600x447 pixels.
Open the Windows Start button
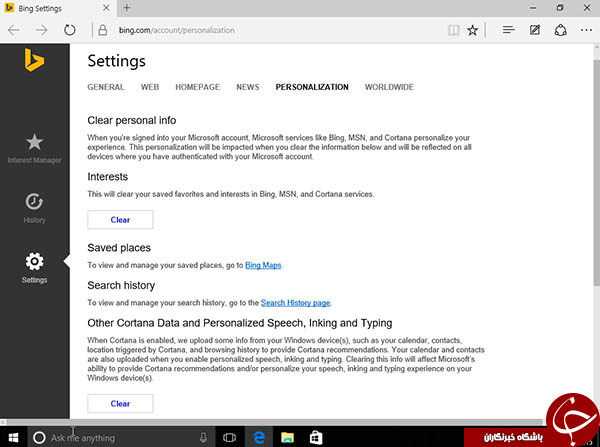13,437
